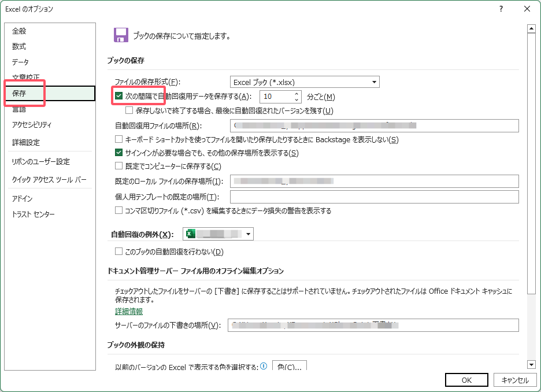The height and width of the screenshot is (392, 541).
Task: Click the help question mark icon
Action: [x=501, y=9]
